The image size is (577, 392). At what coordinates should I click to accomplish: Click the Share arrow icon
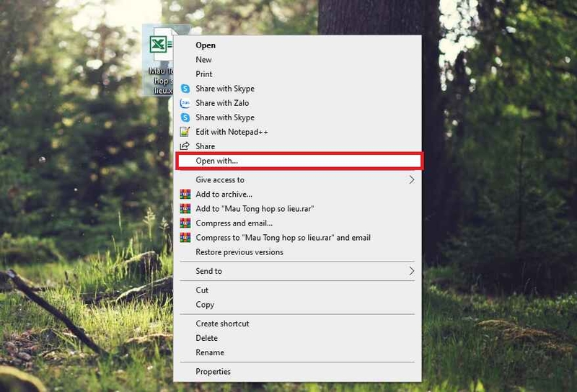click(185, 146)
